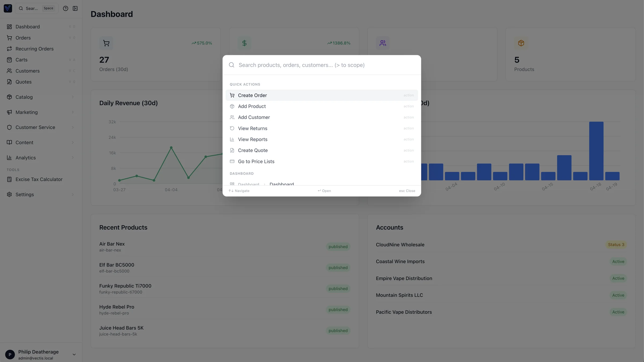Click the cart icon on the Orders card
The image size is (644, 362).
[106, 43]
